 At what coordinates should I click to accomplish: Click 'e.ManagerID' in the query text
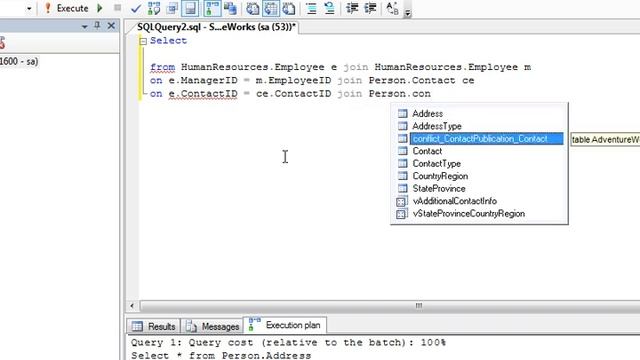[203, 80]
